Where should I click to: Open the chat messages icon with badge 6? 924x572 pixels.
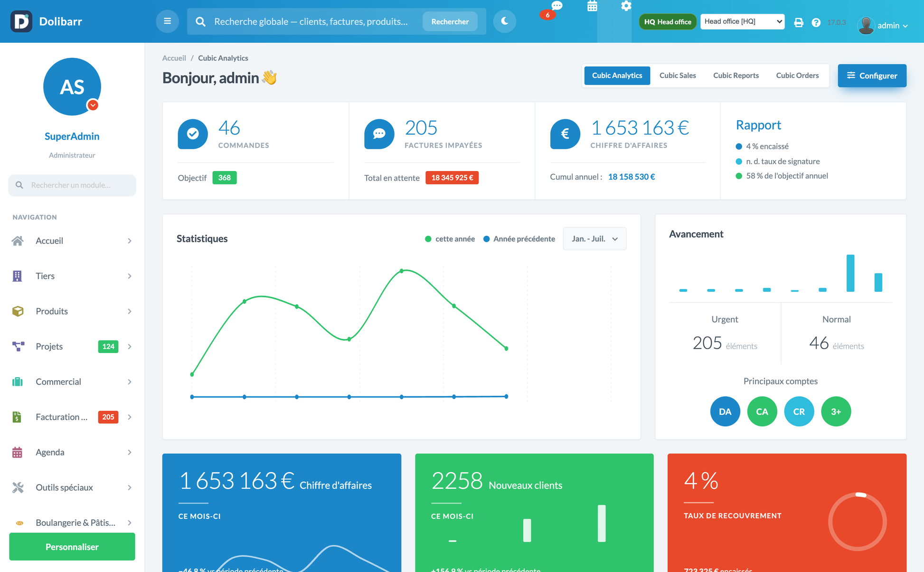pyautogui.click(x=556, y=6)
